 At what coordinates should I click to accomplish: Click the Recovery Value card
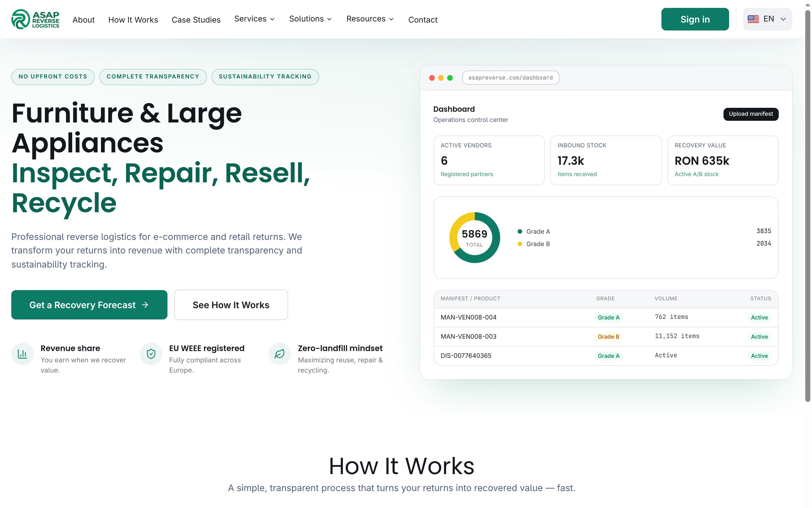pos(723,160)
